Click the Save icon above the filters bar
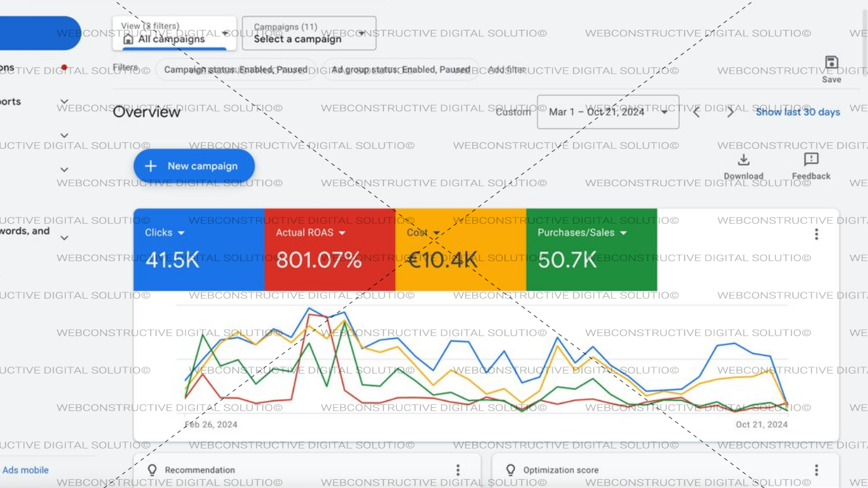868x488 pixels. click(832, 61)
